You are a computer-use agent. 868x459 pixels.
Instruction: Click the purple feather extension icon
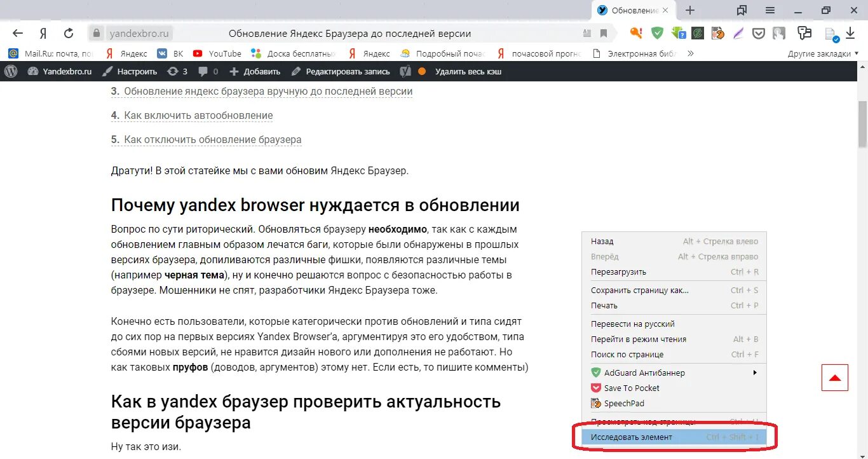(738, 33)
